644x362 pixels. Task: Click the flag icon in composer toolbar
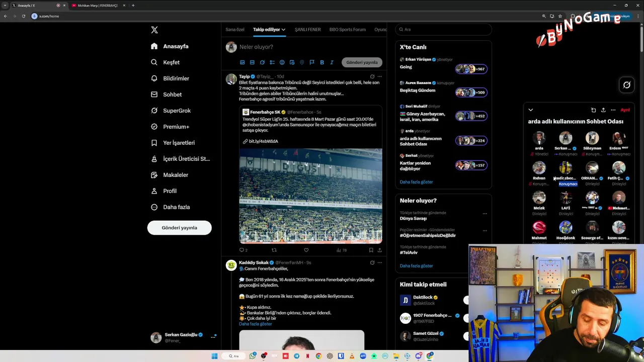[312, 62]
